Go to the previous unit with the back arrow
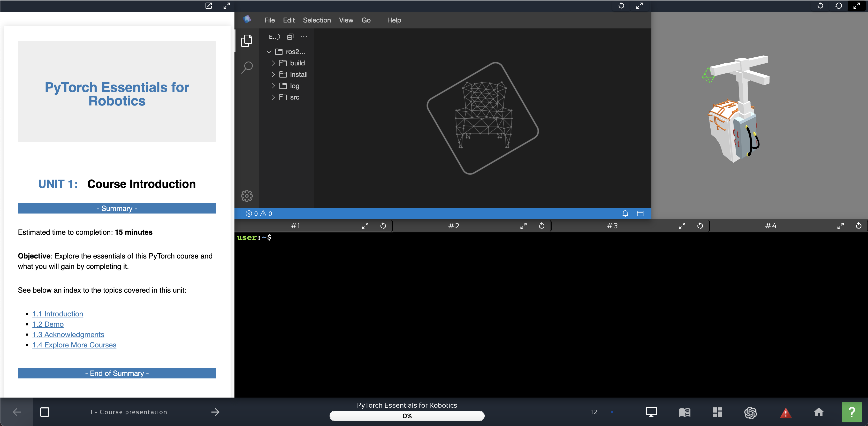The image size is (868, 426). [17, 412]
